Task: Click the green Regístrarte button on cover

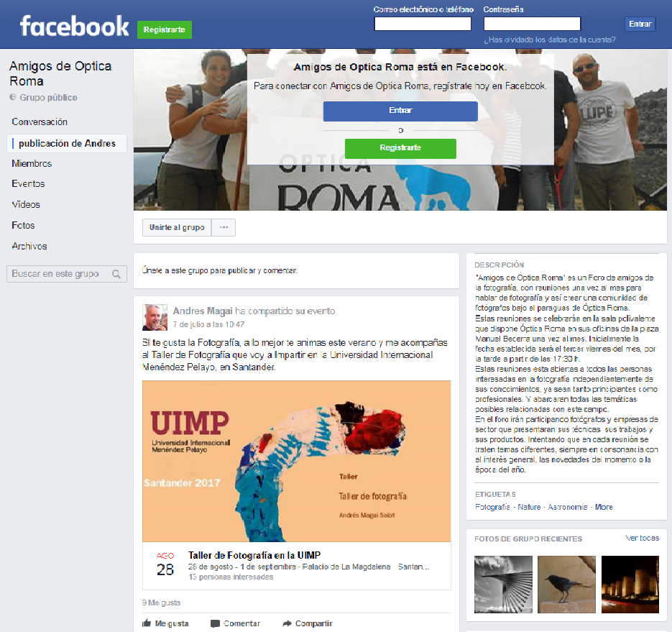Action: (x=400, y=148)
